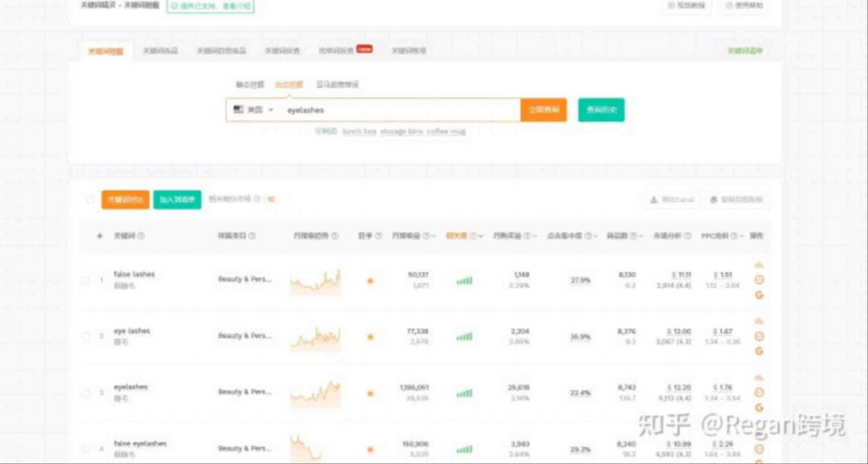Open search trend sparkline for eyelashes row
This screenshot has height=464, width=868.
pyautogui.click(x=315, y=394)
